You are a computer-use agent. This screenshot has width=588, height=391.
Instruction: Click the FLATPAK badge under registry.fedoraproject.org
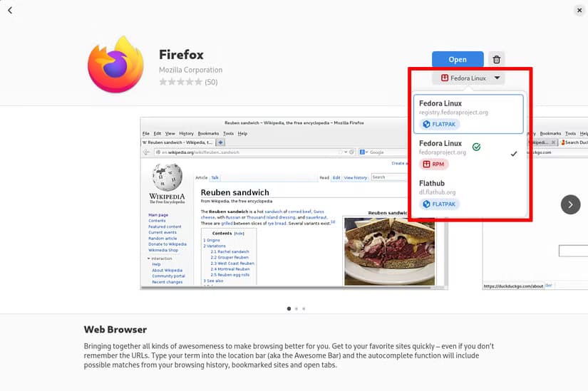click(439, 124)
